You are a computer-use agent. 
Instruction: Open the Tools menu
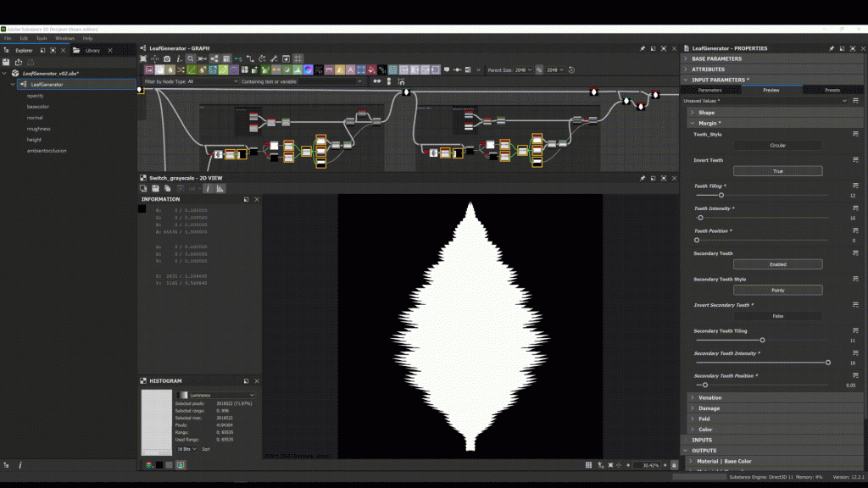click(x=42, y=38)
